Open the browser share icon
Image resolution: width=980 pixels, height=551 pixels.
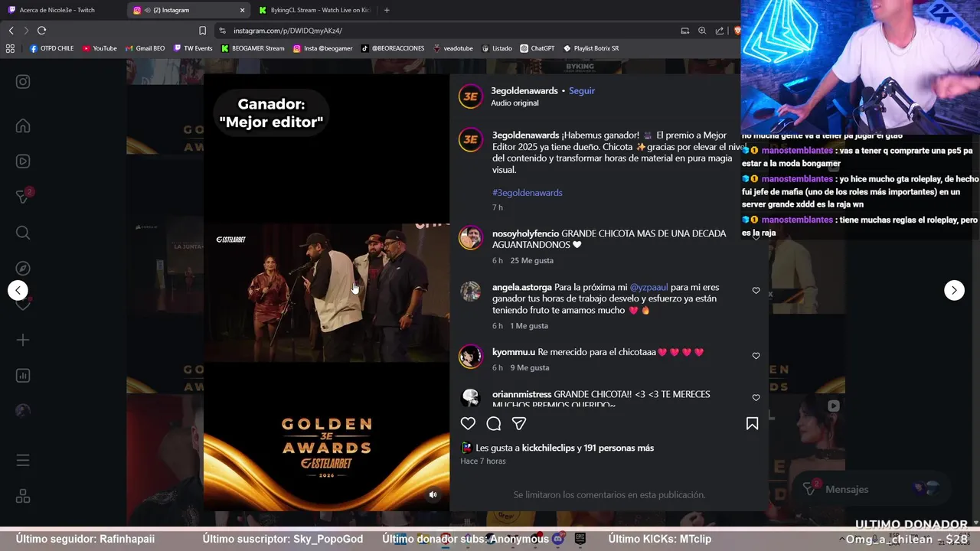point(720,31)
